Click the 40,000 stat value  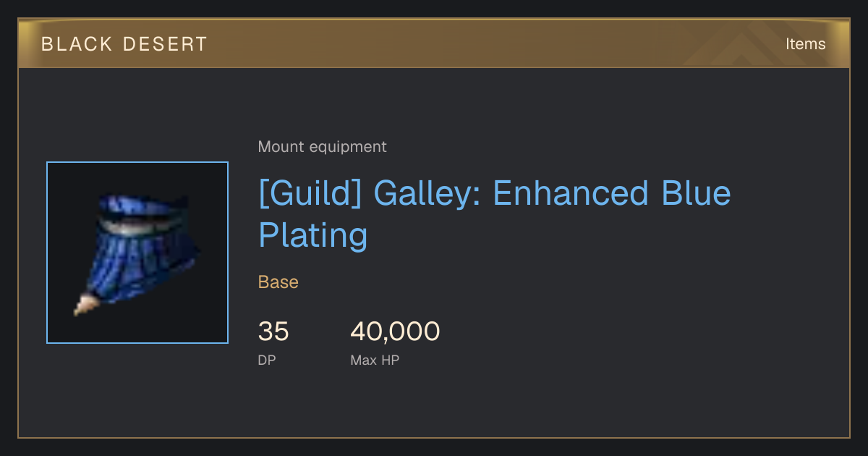(x=395, y=332)
